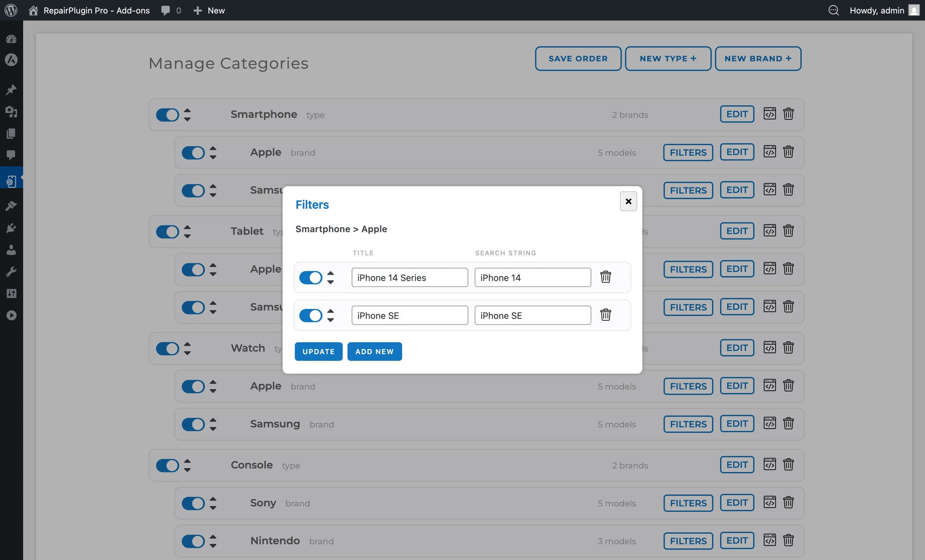Disable the Tablet type toggle
Image resolution: width=925 pixels, height=560 pixels.
pos(167,232)
